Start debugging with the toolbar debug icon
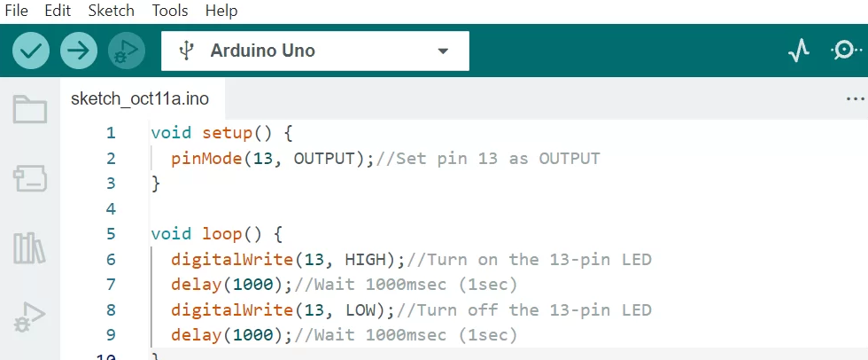868x360 pixels. [x=127, y=51]
